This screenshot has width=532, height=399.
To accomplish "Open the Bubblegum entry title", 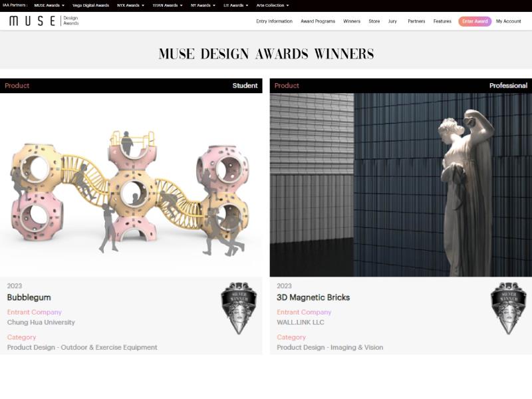I will [x=29, y=297].
